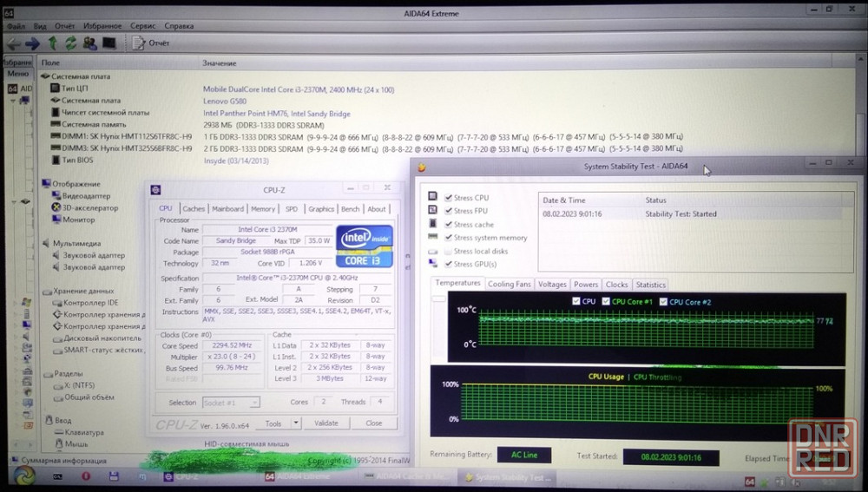Open the floppy disk taskbar icon
This screenshot has width=868, height=492.
[114, 476]
